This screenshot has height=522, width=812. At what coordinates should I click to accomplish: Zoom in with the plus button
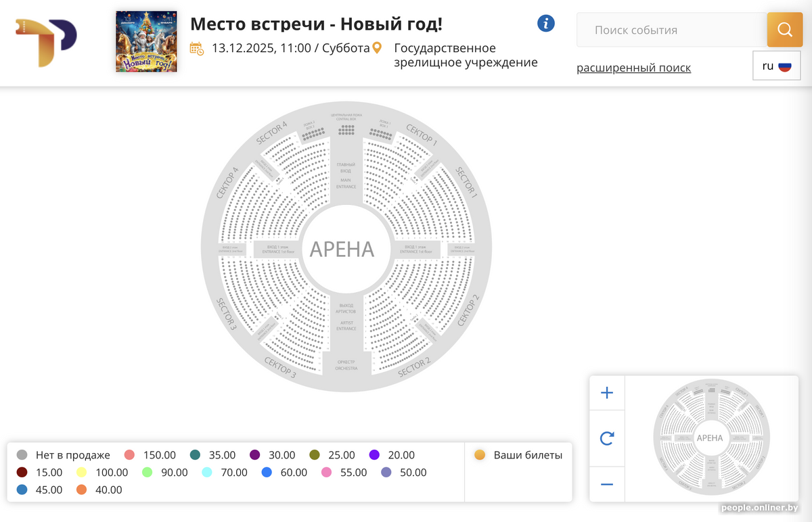click(607, 393)
